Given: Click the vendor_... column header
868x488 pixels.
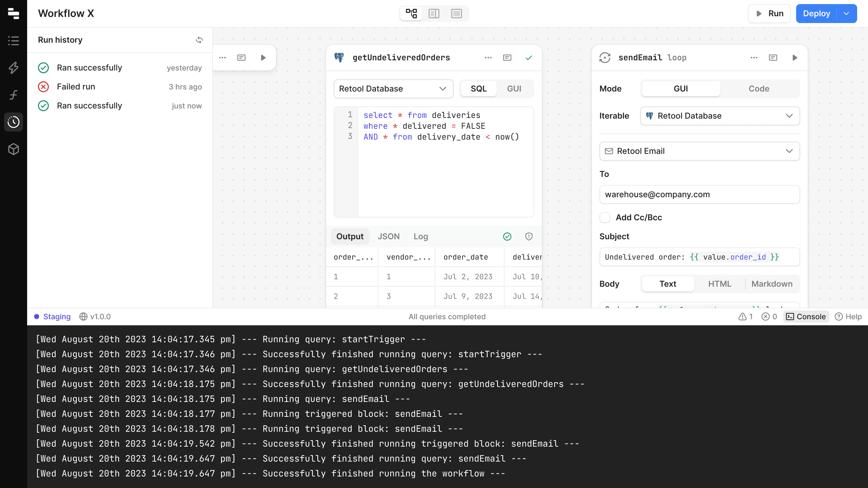Looking at the screenshot, I should coord(407,257).
